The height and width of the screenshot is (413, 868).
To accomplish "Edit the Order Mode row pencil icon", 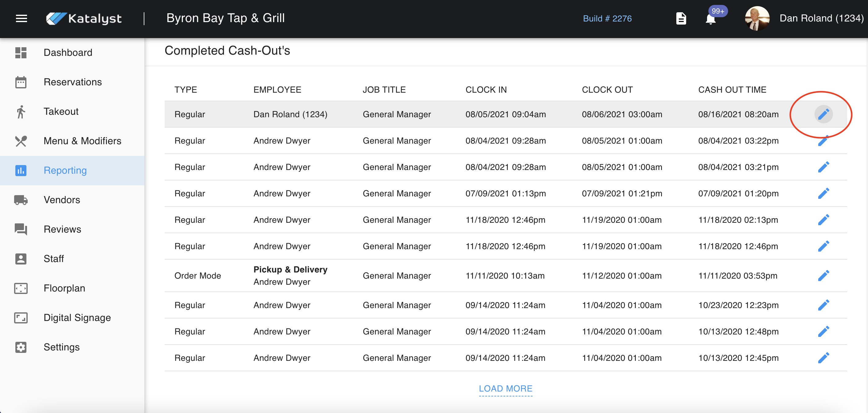I will click(823, 276).
